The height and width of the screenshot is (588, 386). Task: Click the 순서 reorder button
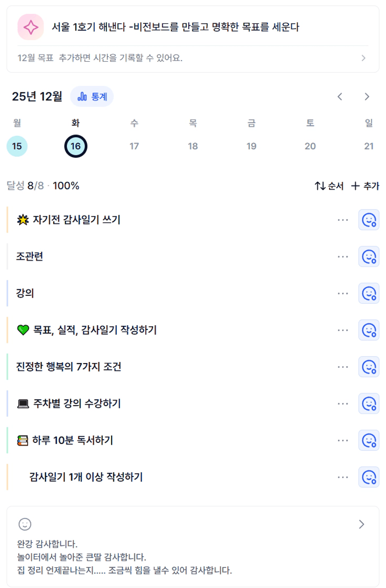click(329, 186)
